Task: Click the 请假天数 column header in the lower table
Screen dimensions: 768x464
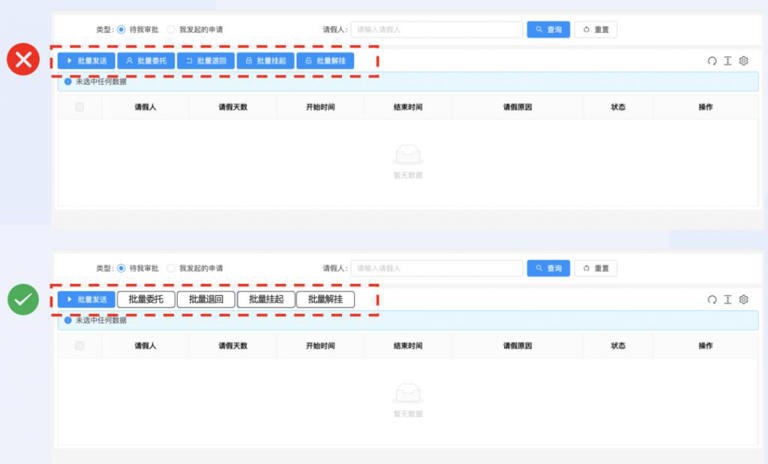Action: click(233, 345)
